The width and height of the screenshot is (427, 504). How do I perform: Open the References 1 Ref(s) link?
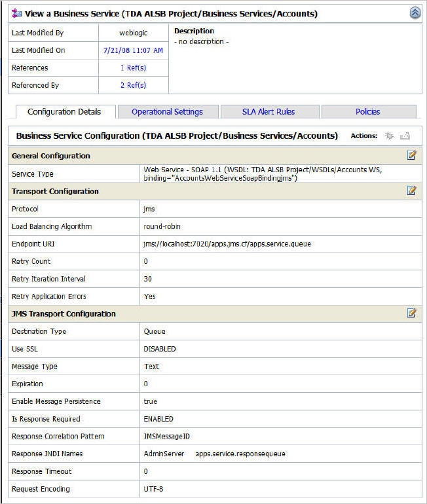point(134,68)
